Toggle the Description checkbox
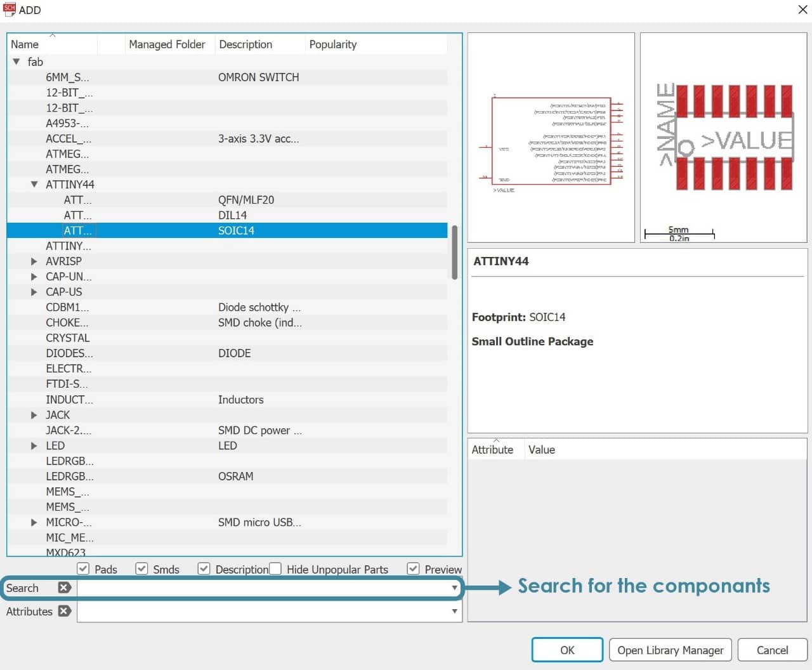This screenshot has height=670, width=812. click(x=204, y=568)
